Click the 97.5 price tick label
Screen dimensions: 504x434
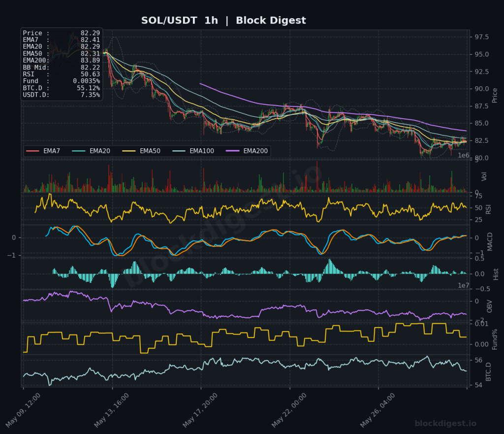pos(482,37)
